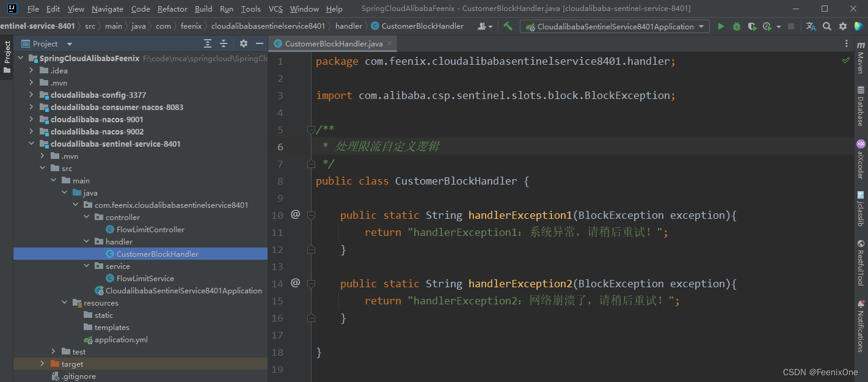The image size is (868, 382).
Task: Select the static folder in resources
Action: 104,315
